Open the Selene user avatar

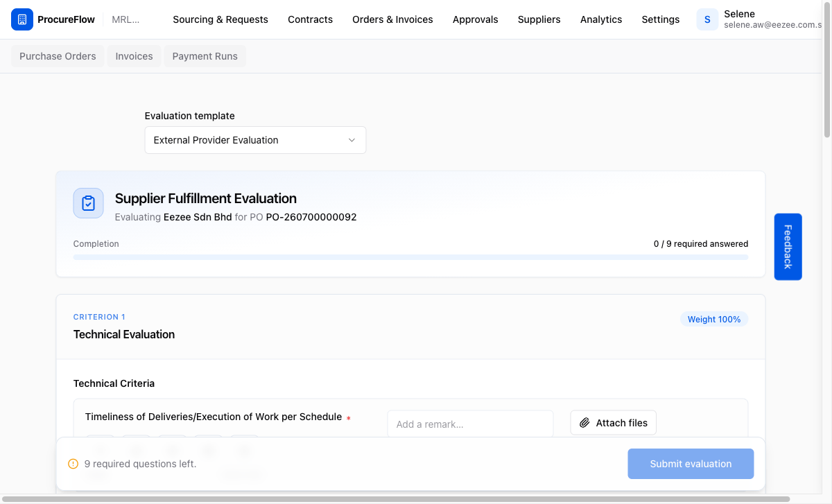(x=707, y=19)
